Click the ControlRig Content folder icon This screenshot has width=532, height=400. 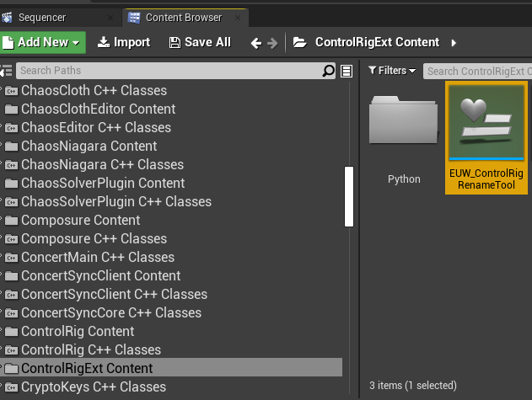(x=11, y=332)
